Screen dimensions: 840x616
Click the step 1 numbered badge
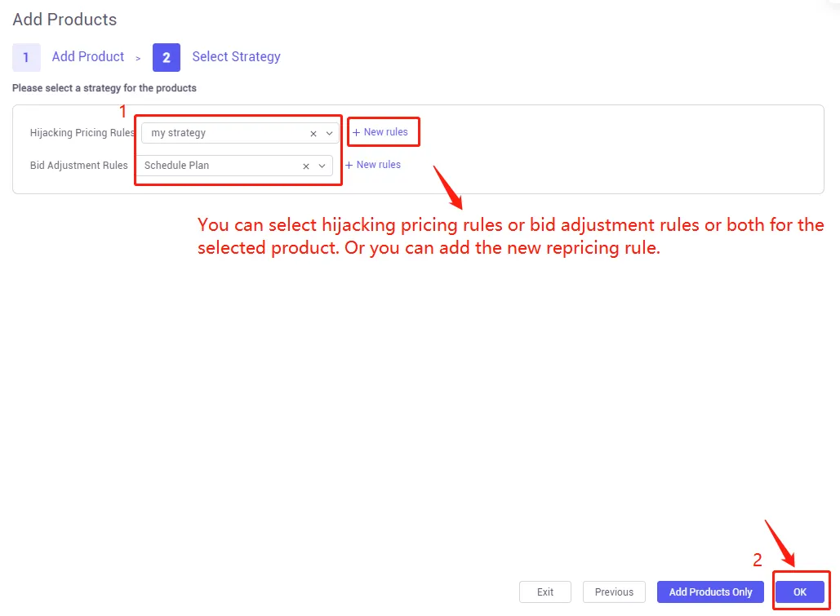click(26, 57)
